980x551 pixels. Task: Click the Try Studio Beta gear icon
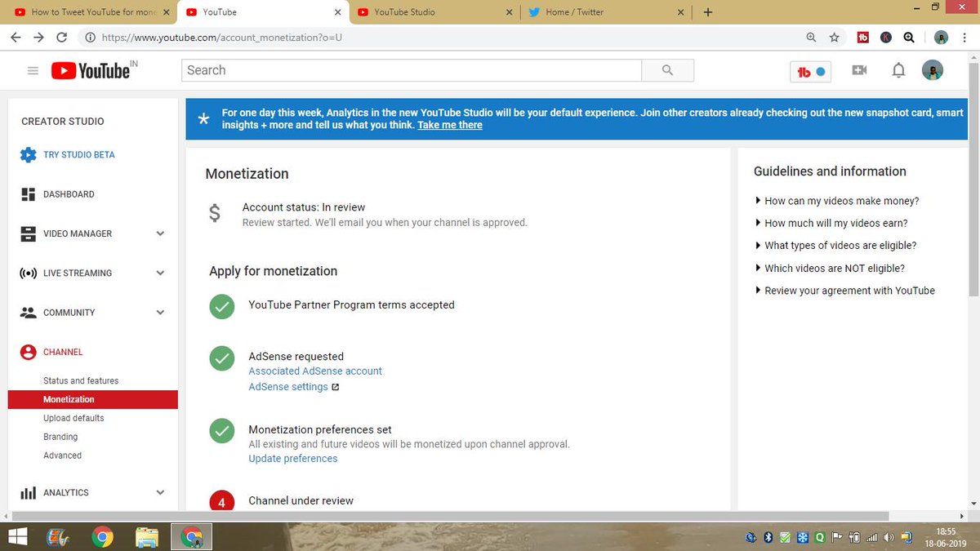[x=28, y=154]
